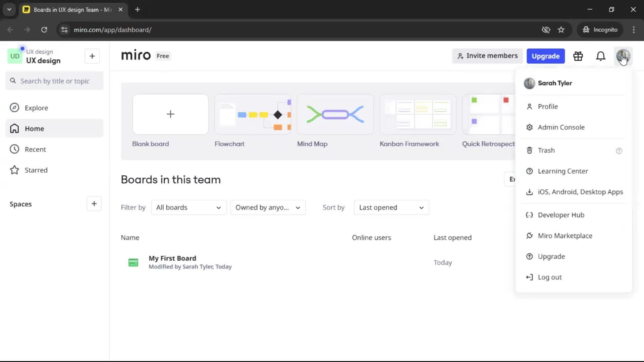Select Upgrade in the account menu
The height and width of the screenshot is (362, 644).
(x=574, y=257)
